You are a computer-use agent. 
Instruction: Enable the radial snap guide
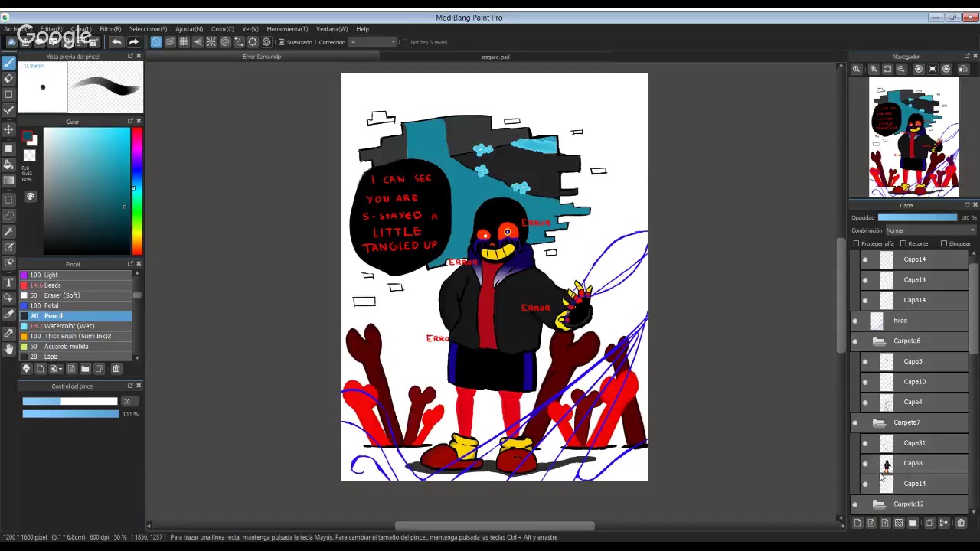click(x=211, y=42)
